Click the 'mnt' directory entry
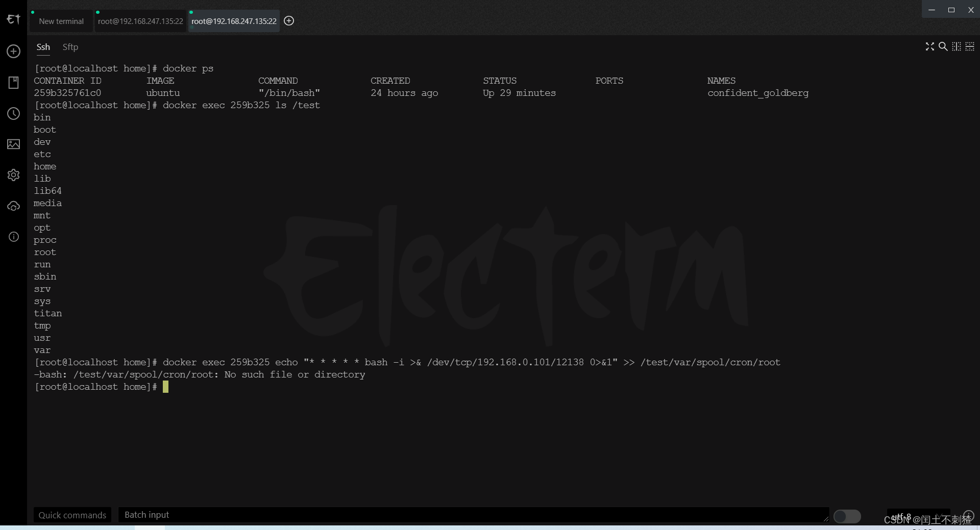Viewport: 980px width, 530px height. coord(42,215)
